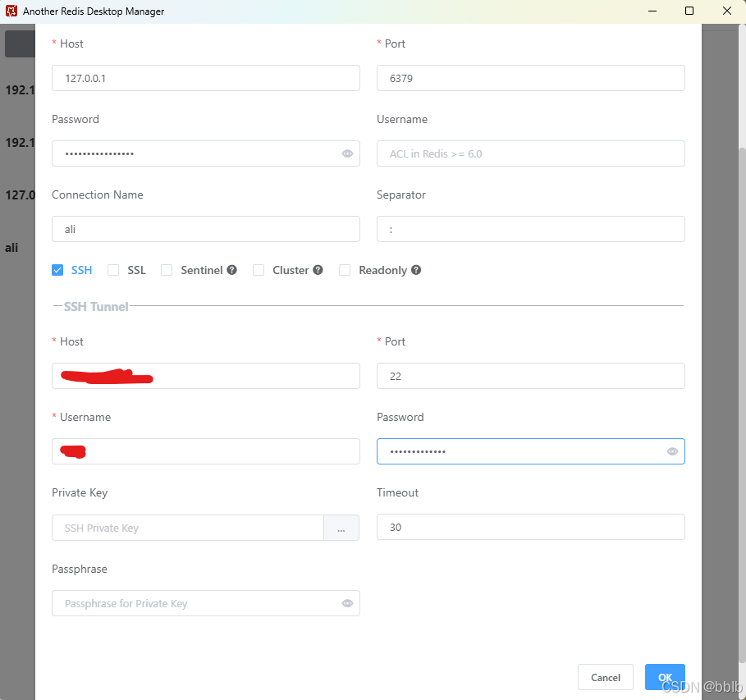Screen dimensions: 746x700
Task: Click the Redis Password input field
Action: click(x=205, y=153)
